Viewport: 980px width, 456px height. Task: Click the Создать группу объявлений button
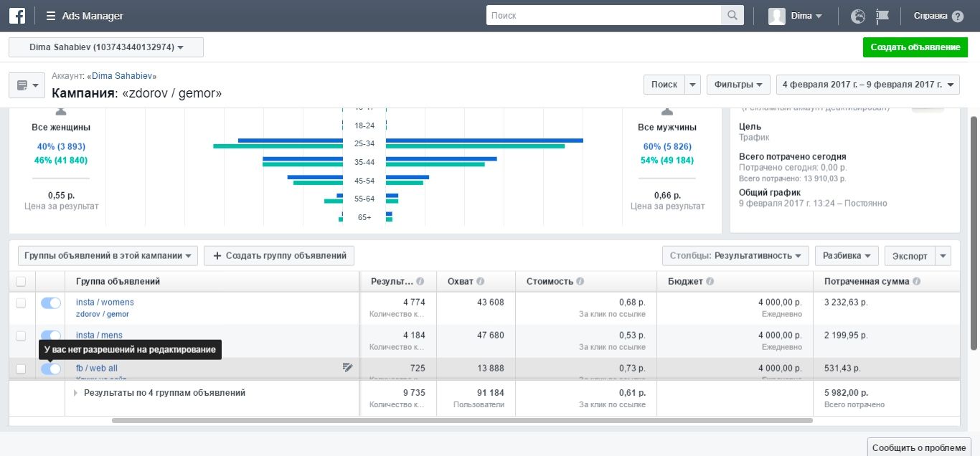coord(279,255)
